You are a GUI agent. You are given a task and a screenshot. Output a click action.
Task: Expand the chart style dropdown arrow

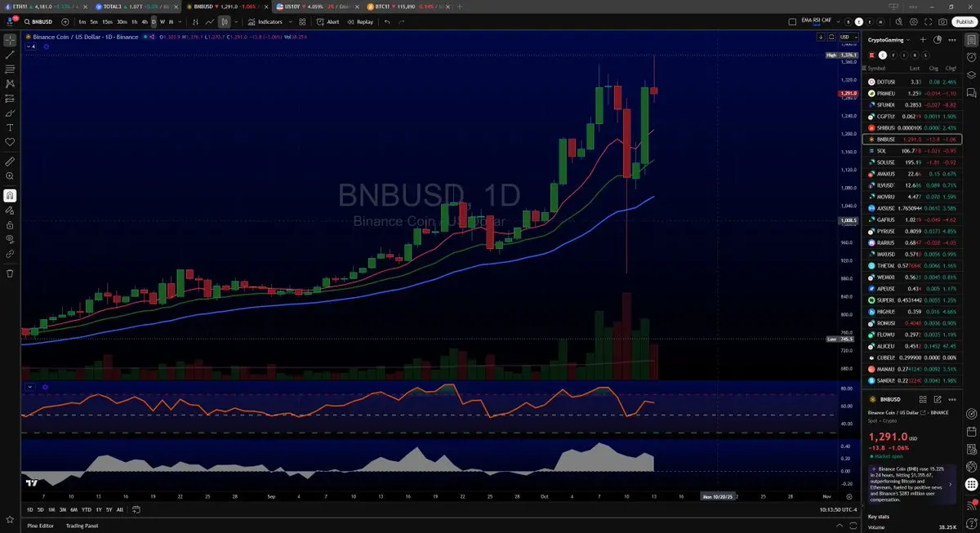click(236, 22)
